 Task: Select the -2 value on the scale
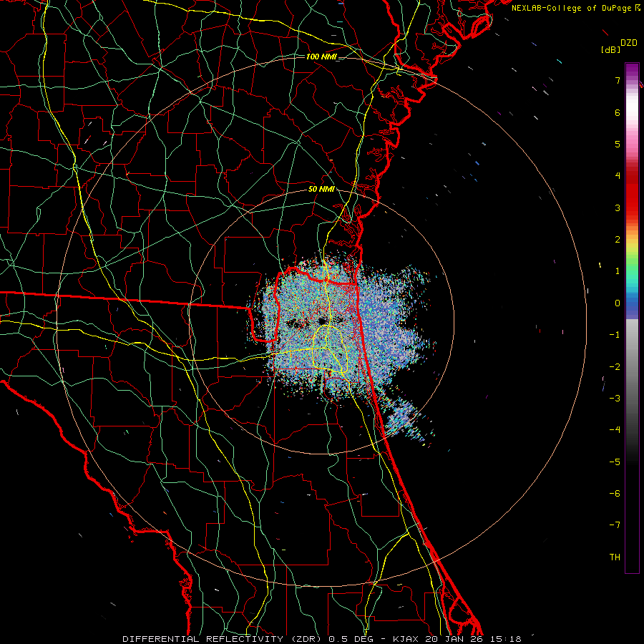pos(615,367)
